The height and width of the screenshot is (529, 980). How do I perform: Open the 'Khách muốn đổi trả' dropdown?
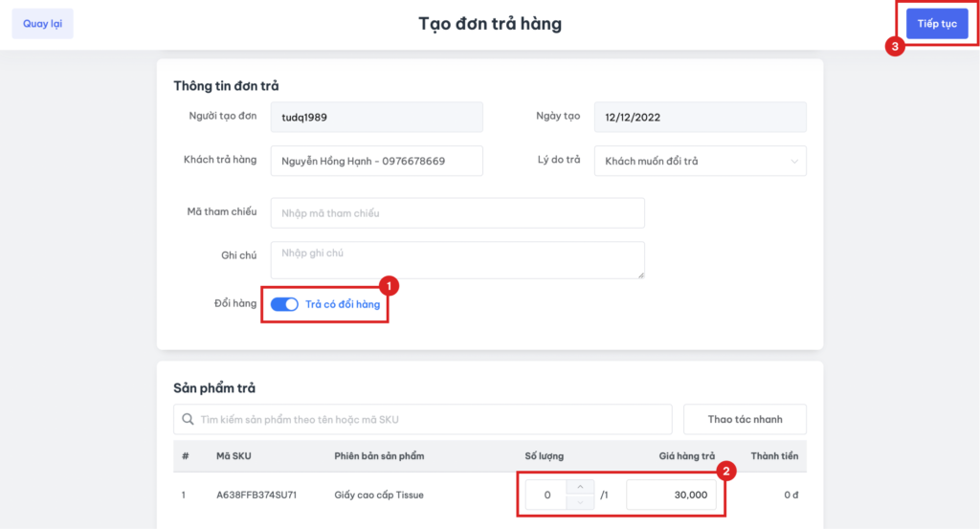700,161
